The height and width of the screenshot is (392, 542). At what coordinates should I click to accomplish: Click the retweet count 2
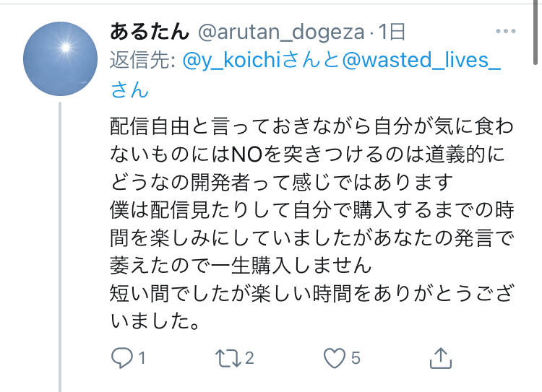[249, 358]
